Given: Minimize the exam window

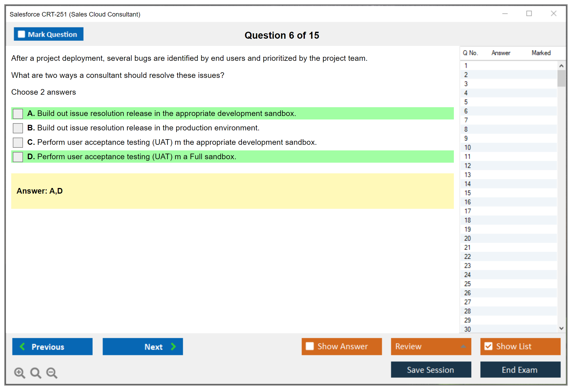Looking at the screenshot, I should (505, 14).
